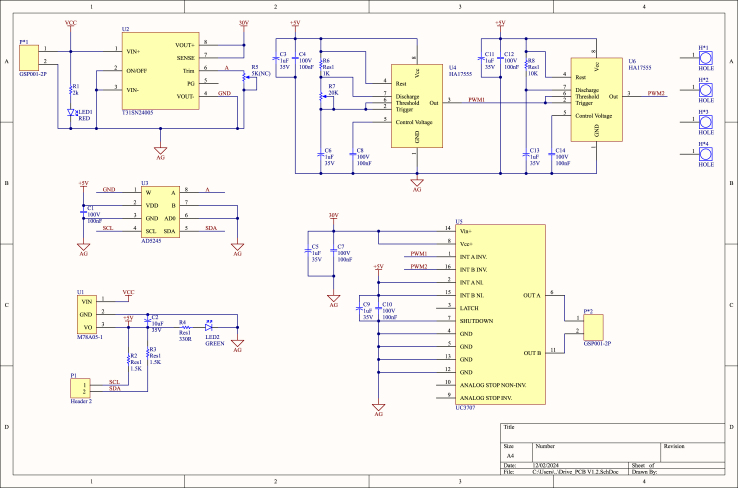Click the Revision field in title block
This screenshot has height=488, width=738.
click(693, 452)
